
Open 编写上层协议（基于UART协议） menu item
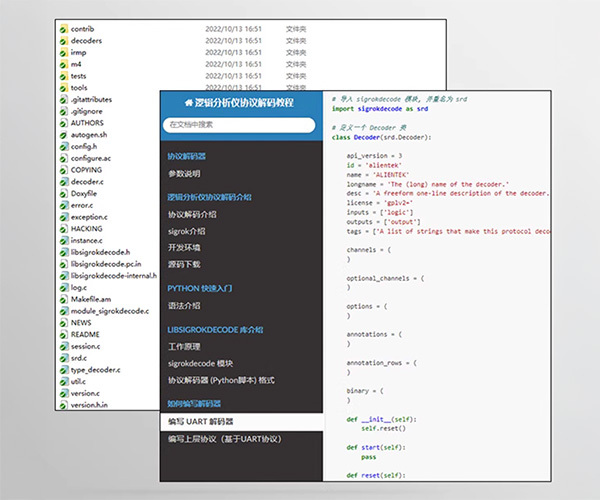(225, 439)
